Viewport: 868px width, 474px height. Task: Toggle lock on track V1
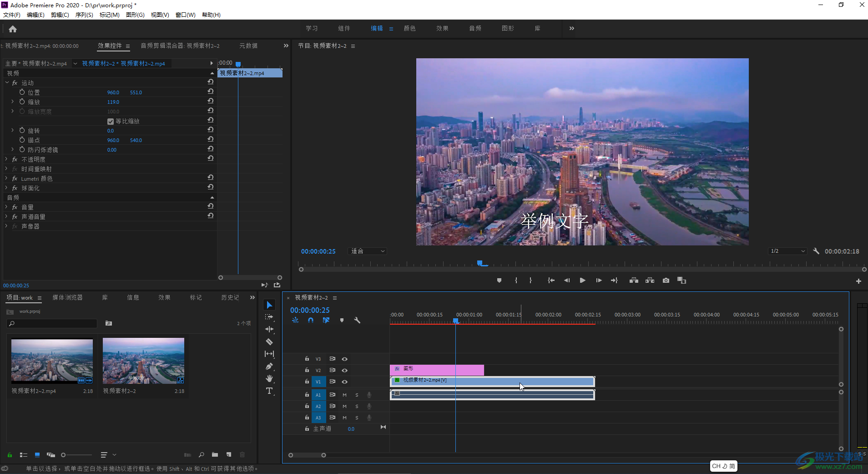[x=307, y=382]
